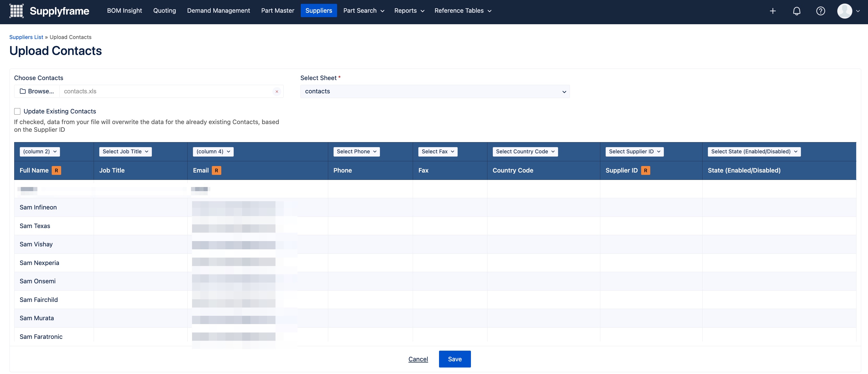This screenshot has width=868, height=374.
Task: Click the Save button
Action: pyautogui.click(x=455, y=359)
